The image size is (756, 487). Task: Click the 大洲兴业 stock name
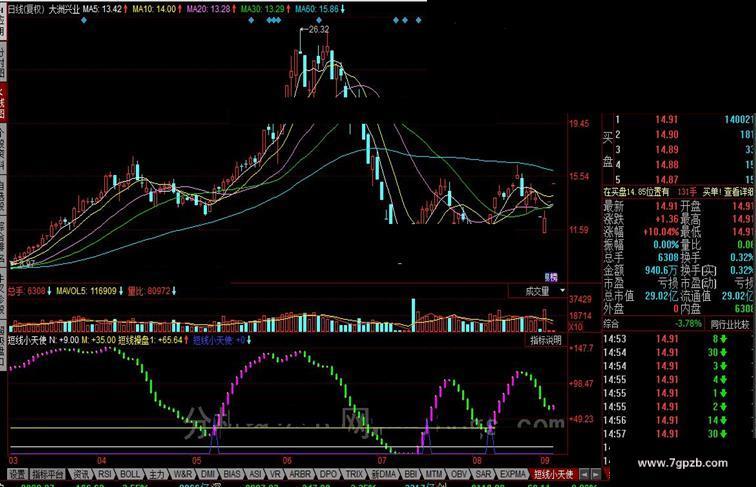tap(64, 9)
